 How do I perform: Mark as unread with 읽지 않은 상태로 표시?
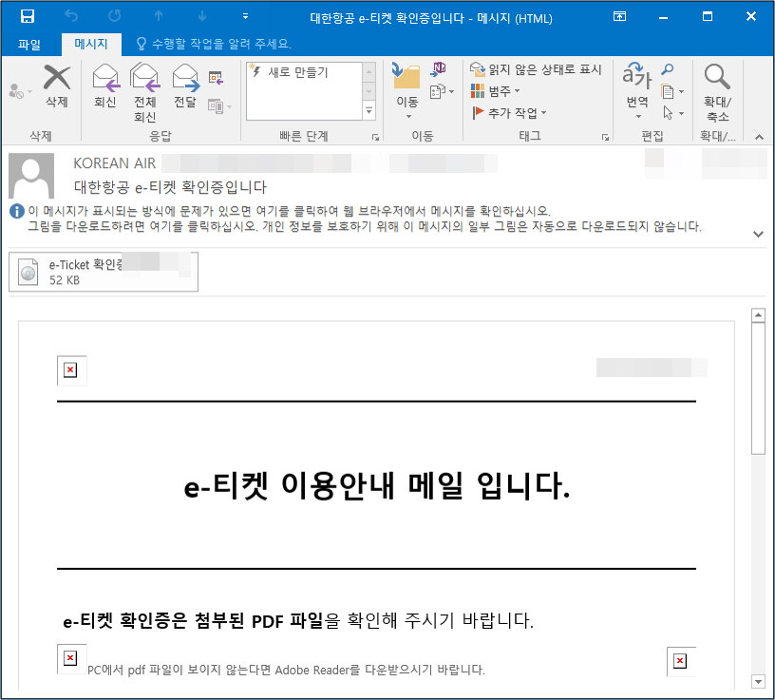[x=536, y=69]
